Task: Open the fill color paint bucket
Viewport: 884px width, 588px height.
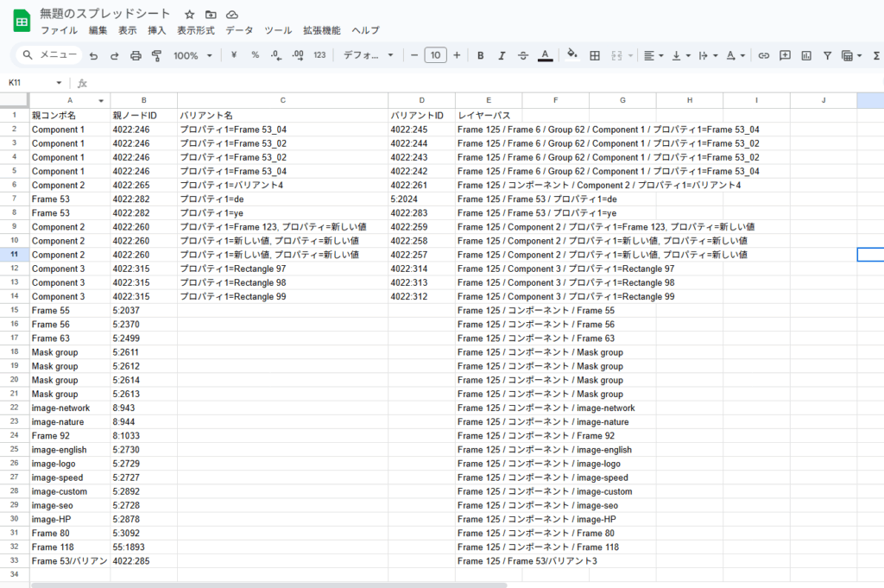Action: tap(571, 55)
